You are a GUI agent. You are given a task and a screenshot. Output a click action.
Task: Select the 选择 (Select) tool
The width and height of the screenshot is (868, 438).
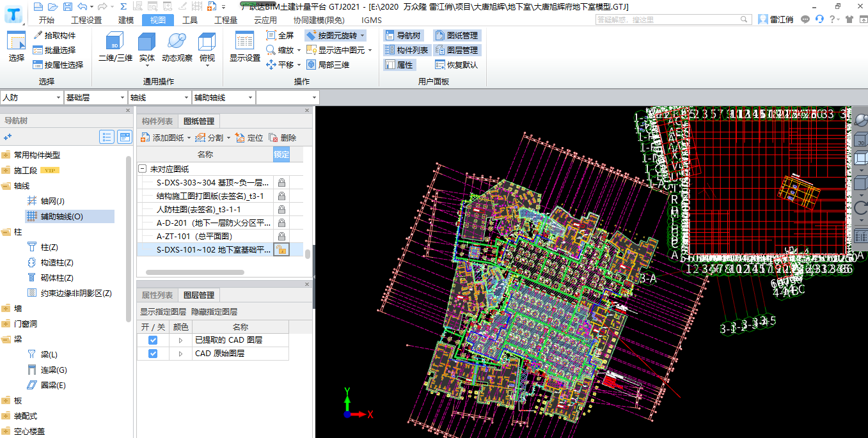click(x=17, y=47)
